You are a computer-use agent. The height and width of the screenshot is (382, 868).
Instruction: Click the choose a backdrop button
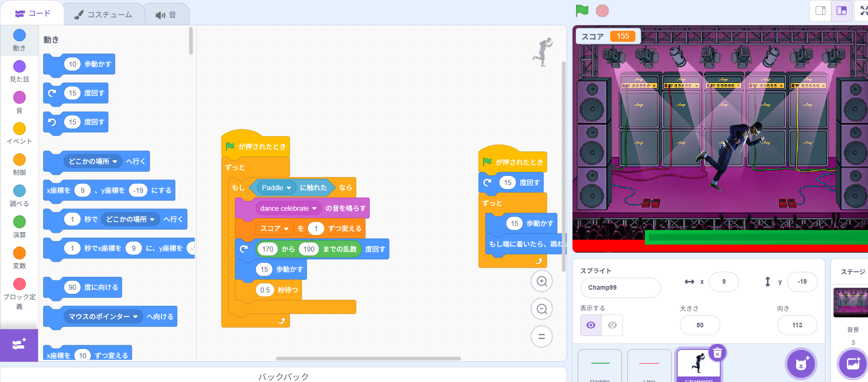(x=852, y=364)
